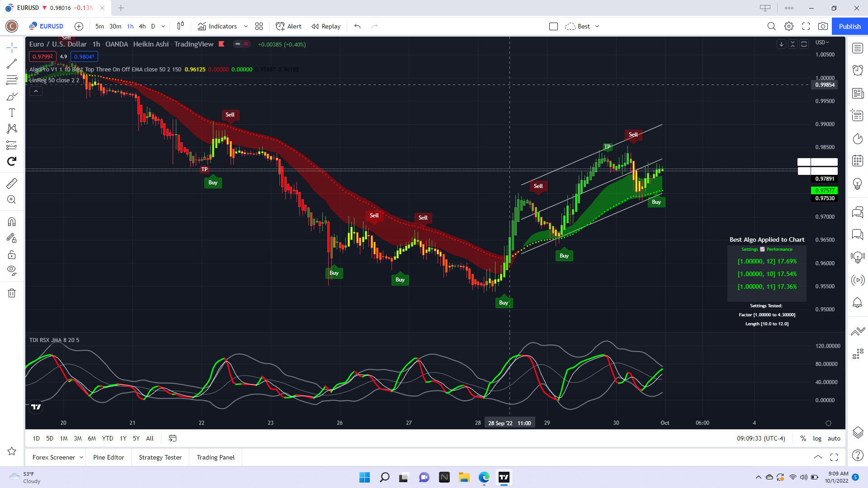Toggle log scale on price axis

(x=817, y=438)
